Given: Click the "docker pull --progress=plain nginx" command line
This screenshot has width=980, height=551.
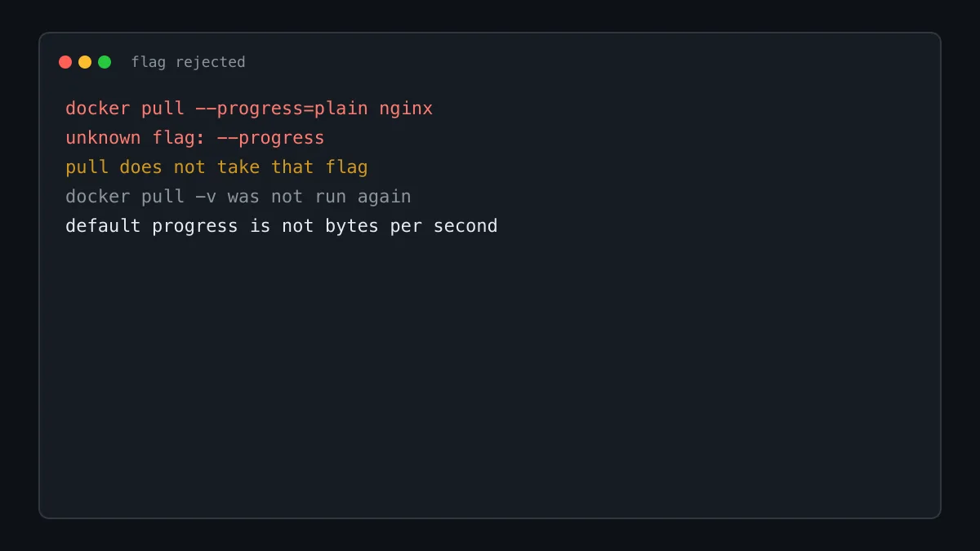Looking at the screenshot, I should point(249,109).
